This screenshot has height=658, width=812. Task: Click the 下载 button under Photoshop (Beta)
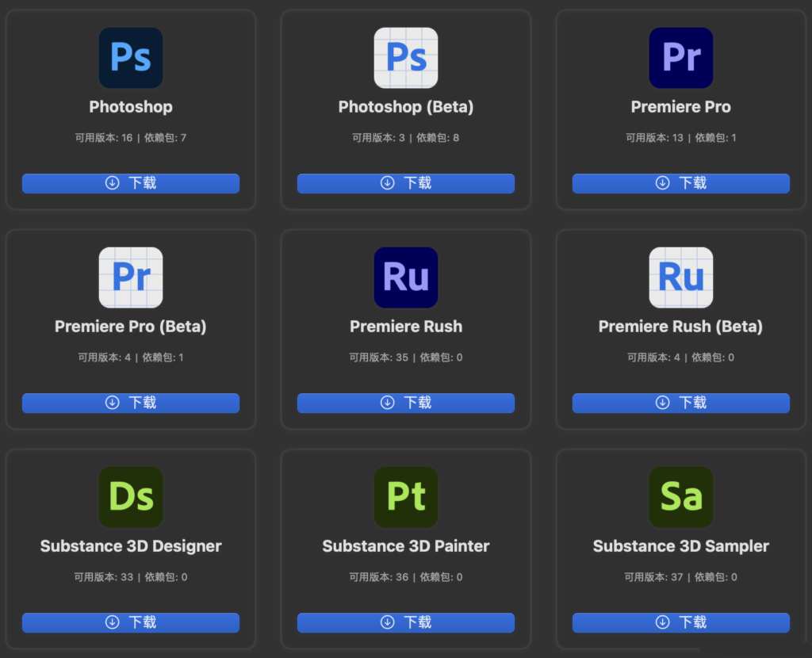[405, 182]
